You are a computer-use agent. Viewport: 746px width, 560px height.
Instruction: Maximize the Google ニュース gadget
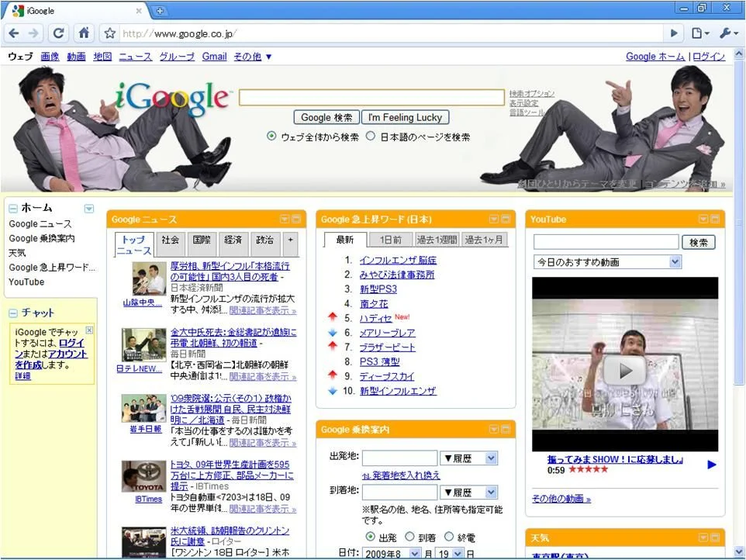[296, 219]
